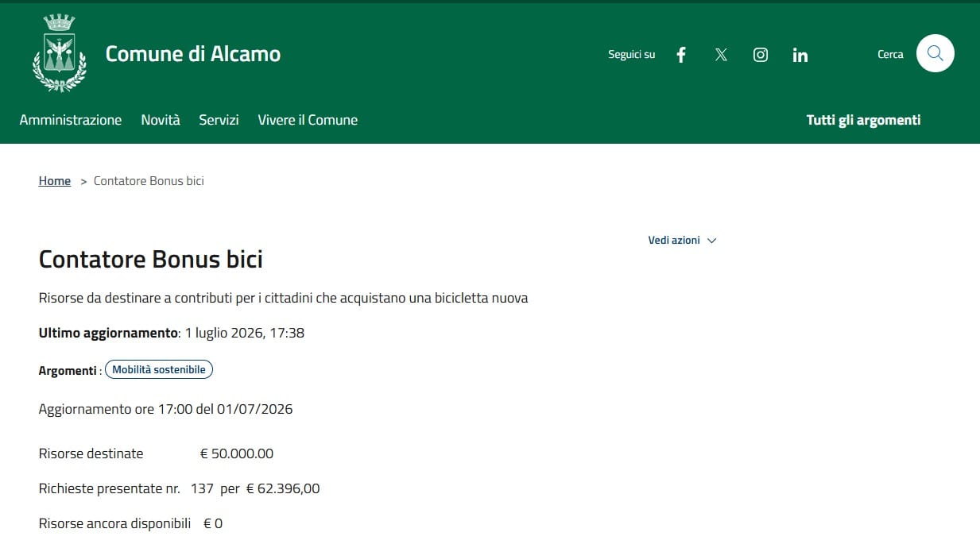Click the Comune di Alcamo title link
980x544 pixels.
click(x=193, y=54)
